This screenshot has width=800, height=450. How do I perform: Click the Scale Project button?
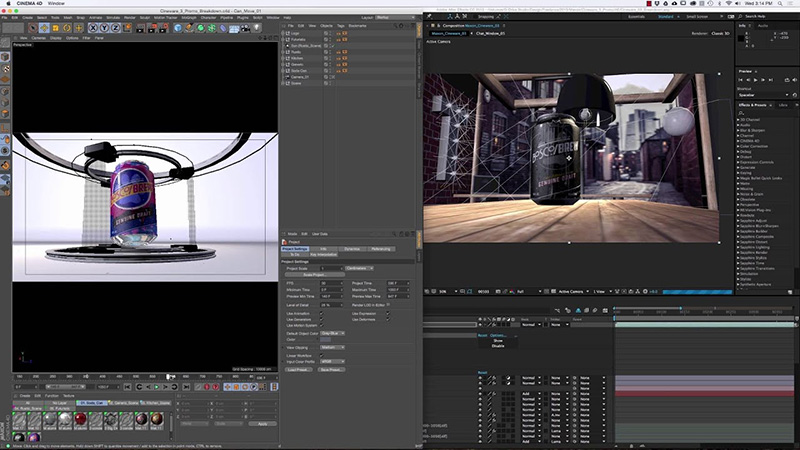(315, 274)
